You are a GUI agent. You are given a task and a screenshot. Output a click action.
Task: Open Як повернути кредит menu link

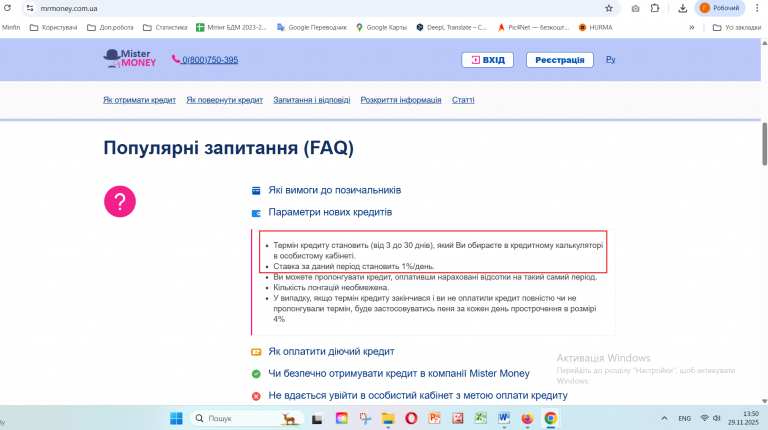coord(224,100)
